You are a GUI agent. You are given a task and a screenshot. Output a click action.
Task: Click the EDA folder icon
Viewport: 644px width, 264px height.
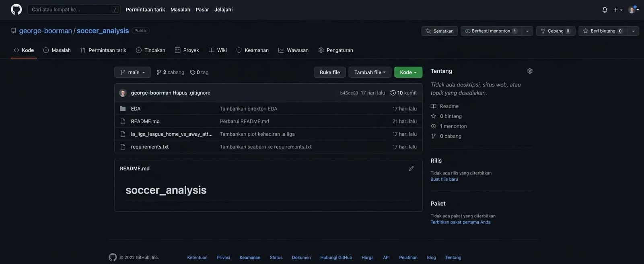pos(123,109)
